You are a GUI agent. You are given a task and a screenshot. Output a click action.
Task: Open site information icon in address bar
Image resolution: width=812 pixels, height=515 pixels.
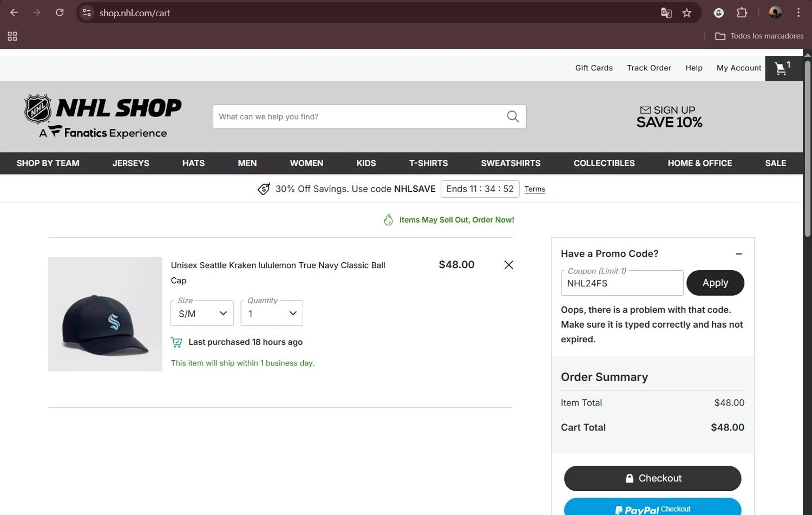87,12
